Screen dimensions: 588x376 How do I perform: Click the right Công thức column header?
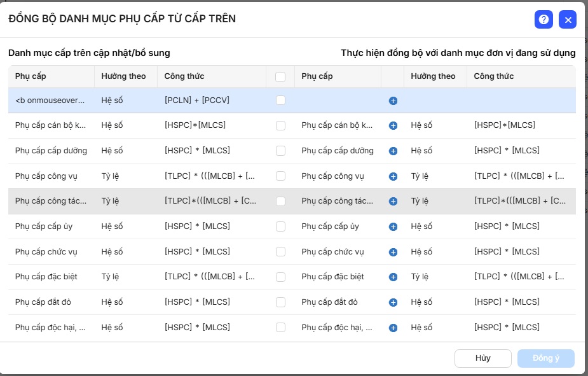coord(493,76)
